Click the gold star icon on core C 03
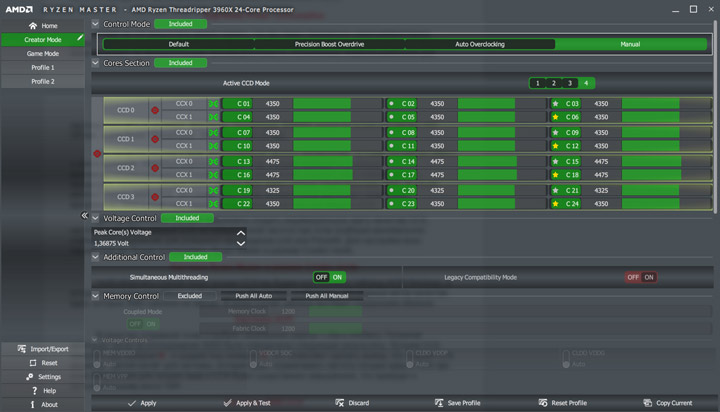The width and height of the screenshot is (720, 412). click(x=556, y=103)
